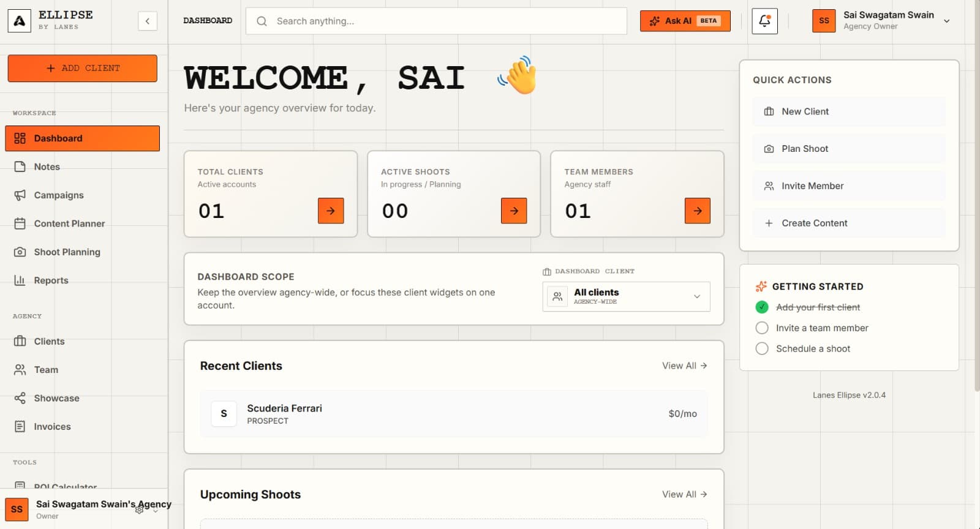The height and width of the screenshot is (529, 980).
Task: Focus the 'Search anything...' field
Action: 436,21
